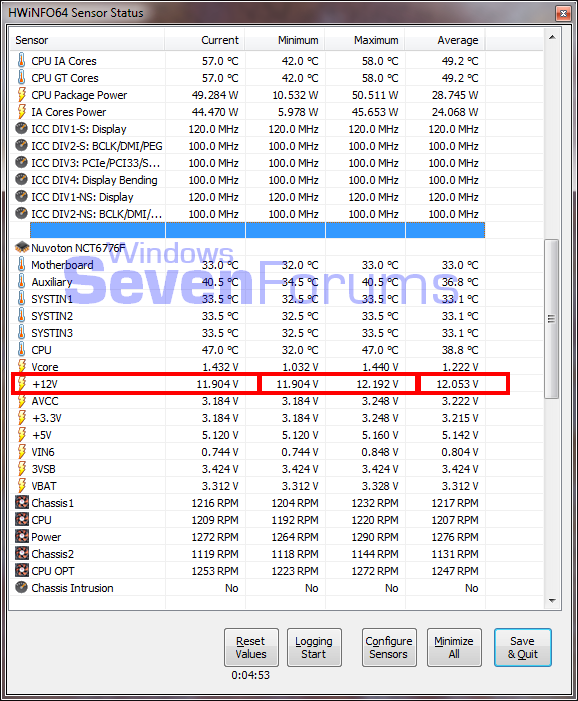The height and width of the screenshot is (701, 578).
Task: Click CPU Package Power current 49.284 W
Action: (215, 95)
